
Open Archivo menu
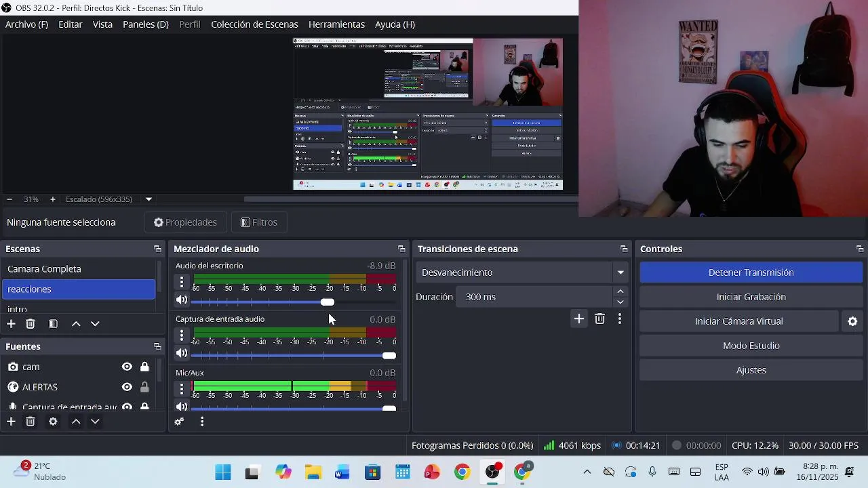(x=26, y=24)
